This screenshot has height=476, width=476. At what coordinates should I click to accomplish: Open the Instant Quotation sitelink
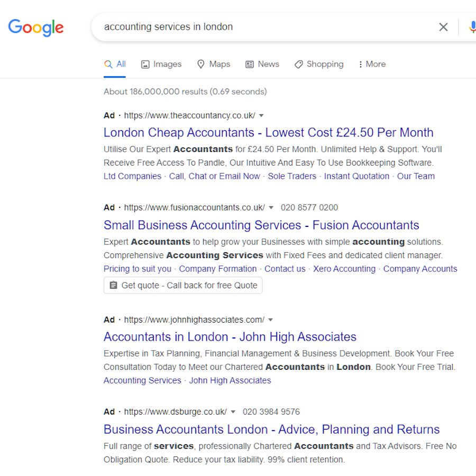pyautogui.click(x=356, y=176)
